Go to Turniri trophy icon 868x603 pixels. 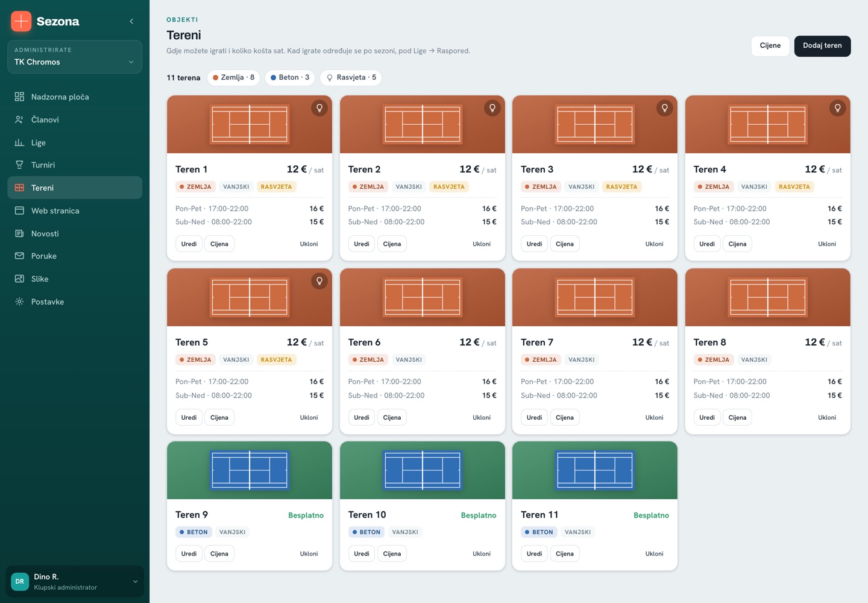[x=19, y=165]
